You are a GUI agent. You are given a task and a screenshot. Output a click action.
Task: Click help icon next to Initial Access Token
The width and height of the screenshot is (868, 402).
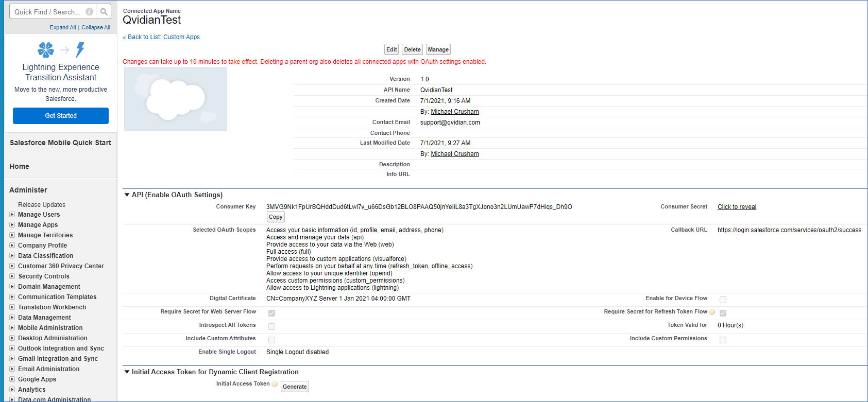click(x=275, y=384)
